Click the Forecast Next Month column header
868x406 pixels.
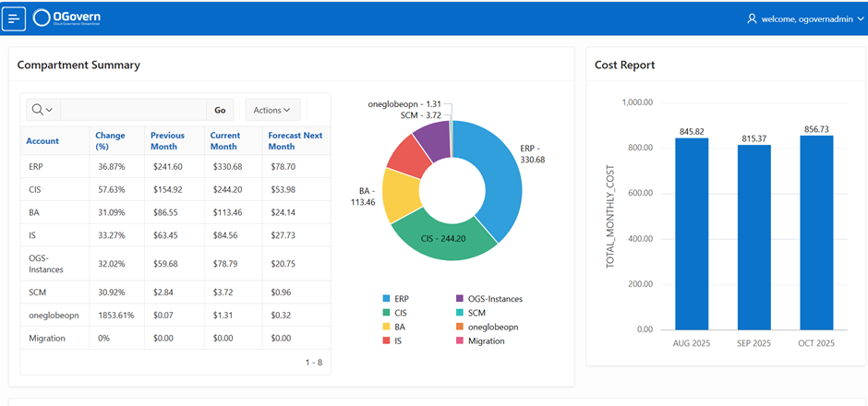[x=295, y=141]
